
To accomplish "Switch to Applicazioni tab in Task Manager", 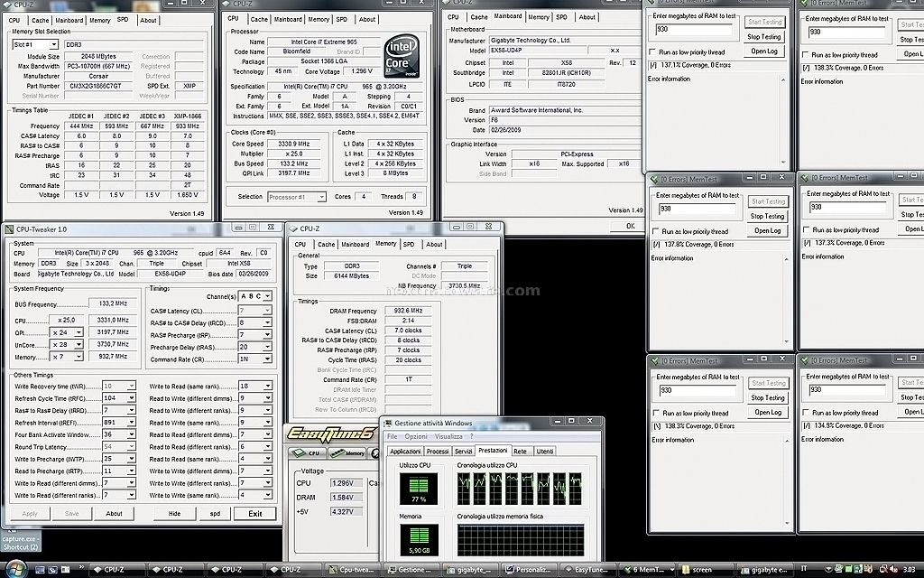I will (x=405, y=452).
